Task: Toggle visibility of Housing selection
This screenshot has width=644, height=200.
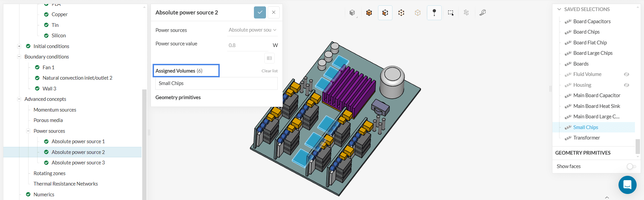Action: pos(626,85)
